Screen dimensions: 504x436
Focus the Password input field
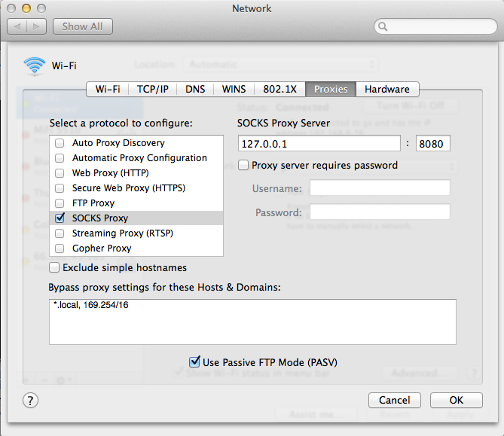(380, 212)
